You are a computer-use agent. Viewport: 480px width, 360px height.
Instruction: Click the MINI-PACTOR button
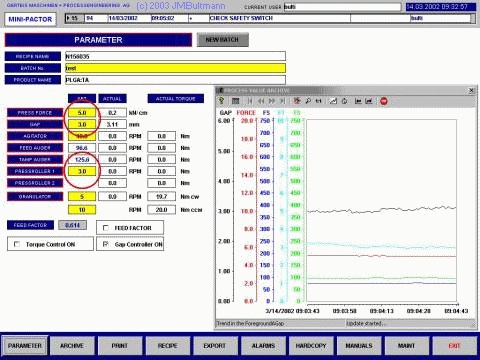click(x=30, y=19)
